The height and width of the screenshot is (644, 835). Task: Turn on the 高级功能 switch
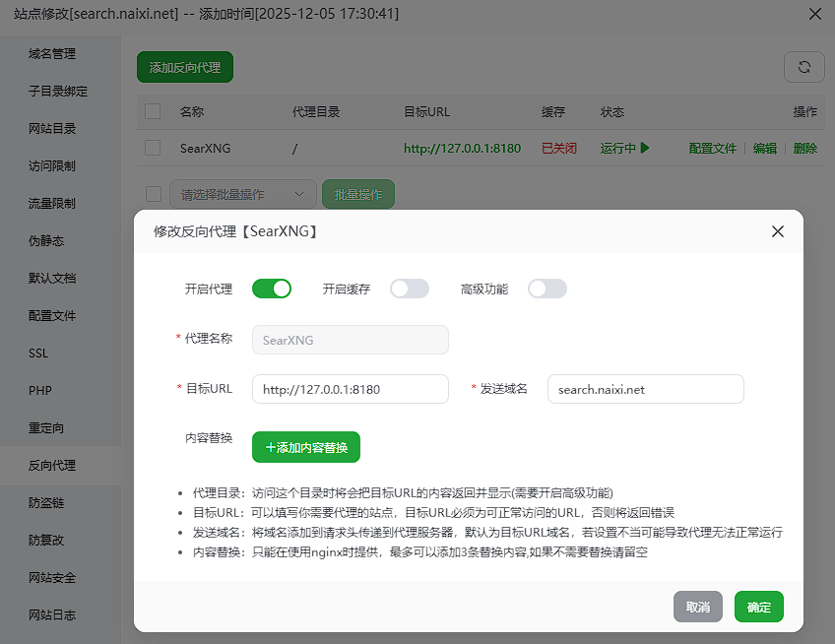547,289
